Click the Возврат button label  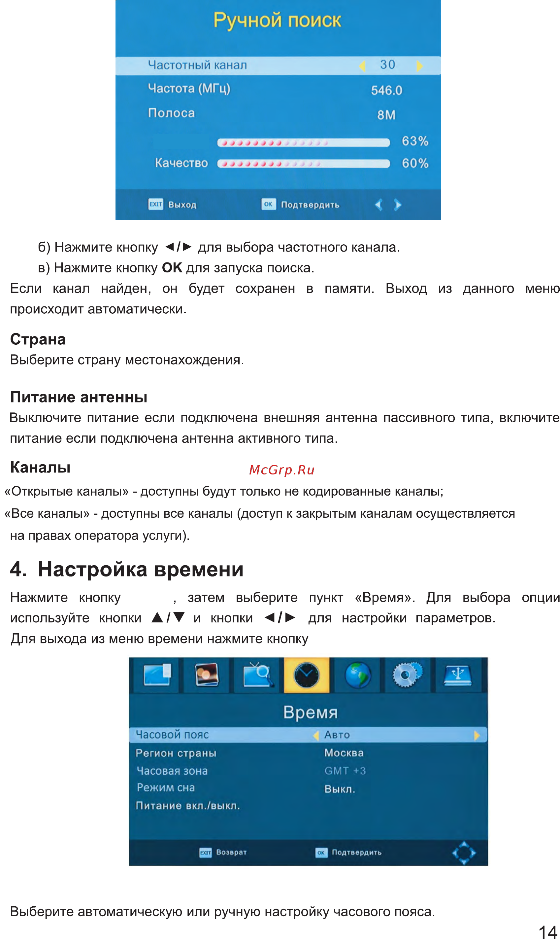tap(231, 852)
